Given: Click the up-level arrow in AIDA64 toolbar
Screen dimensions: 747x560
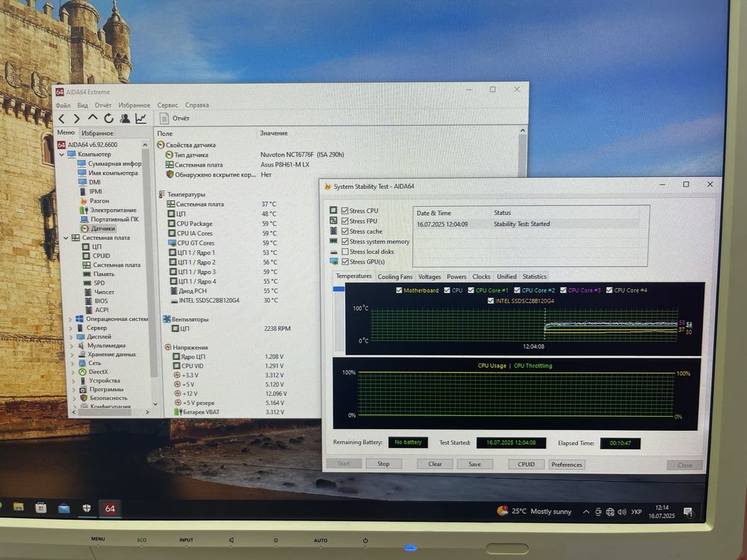Looking at the screenshot, I should point(93,118).
